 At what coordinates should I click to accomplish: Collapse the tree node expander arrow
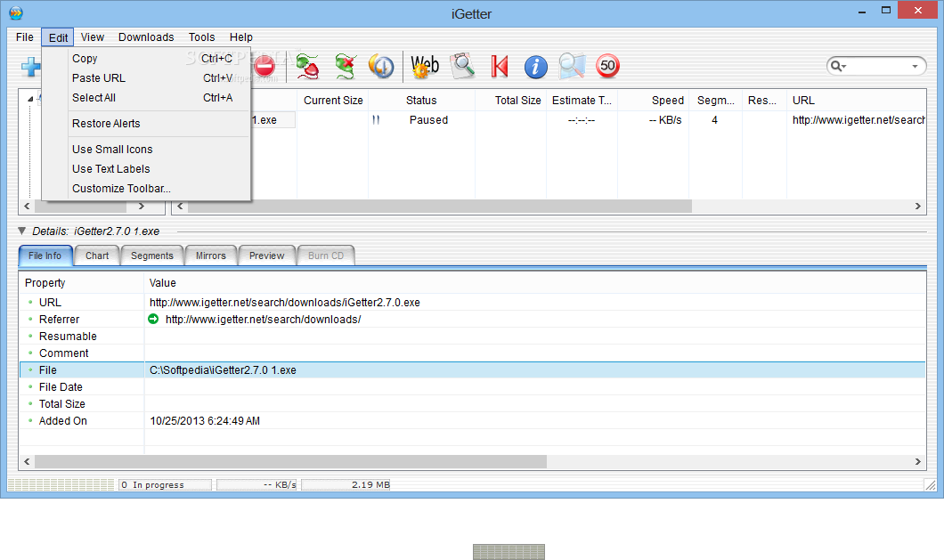pos(30,100)
